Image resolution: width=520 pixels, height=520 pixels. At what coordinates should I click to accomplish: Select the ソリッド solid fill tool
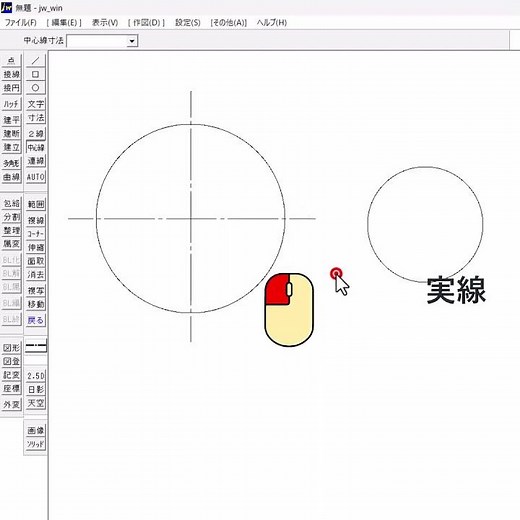36,444
